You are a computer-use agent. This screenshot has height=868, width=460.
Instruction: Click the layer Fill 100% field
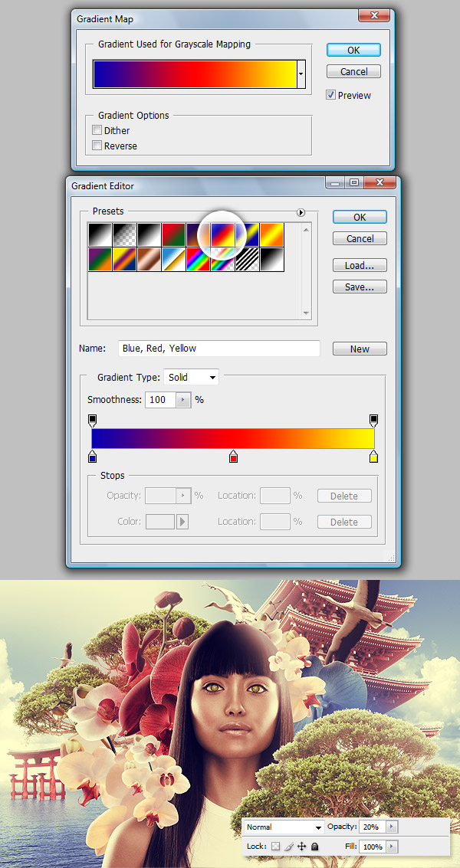pyautogui.click(x=372, y=847)
